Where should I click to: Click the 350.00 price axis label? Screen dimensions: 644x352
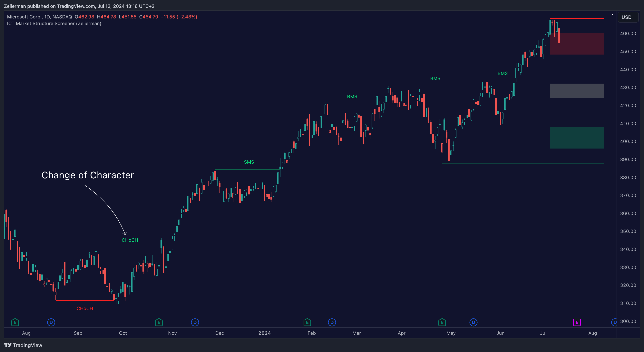[628, 231]
